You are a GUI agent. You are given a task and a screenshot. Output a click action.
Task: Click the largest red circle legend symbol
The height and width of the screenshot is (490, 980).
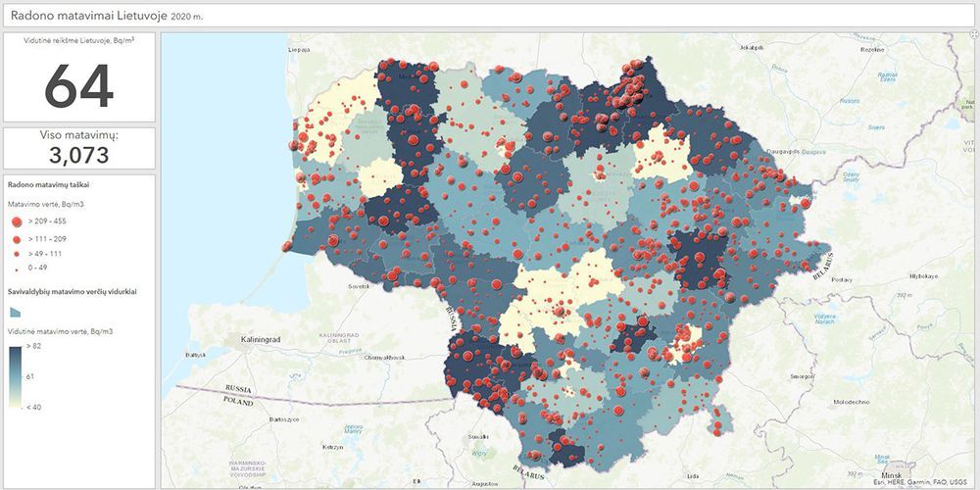(17, 222)
